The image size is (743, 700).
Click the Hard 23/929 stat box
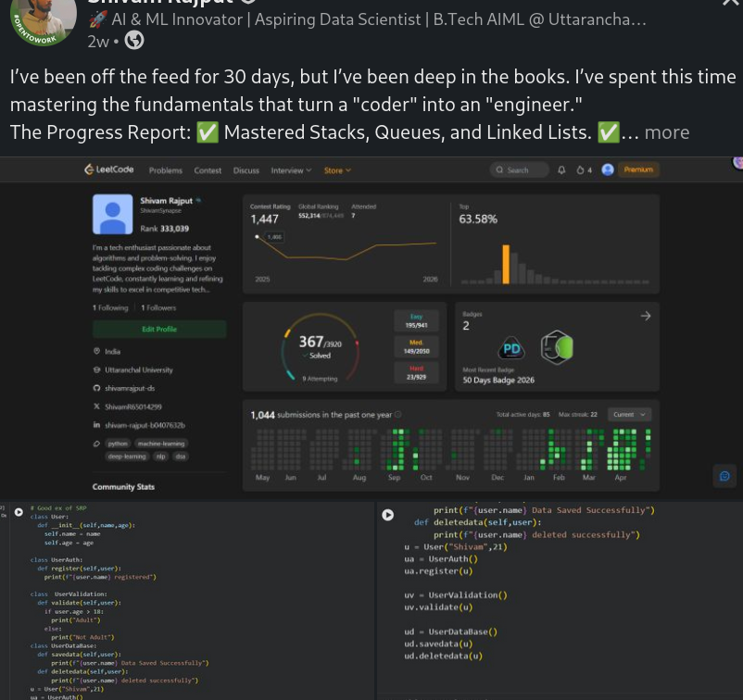(416, 373)
